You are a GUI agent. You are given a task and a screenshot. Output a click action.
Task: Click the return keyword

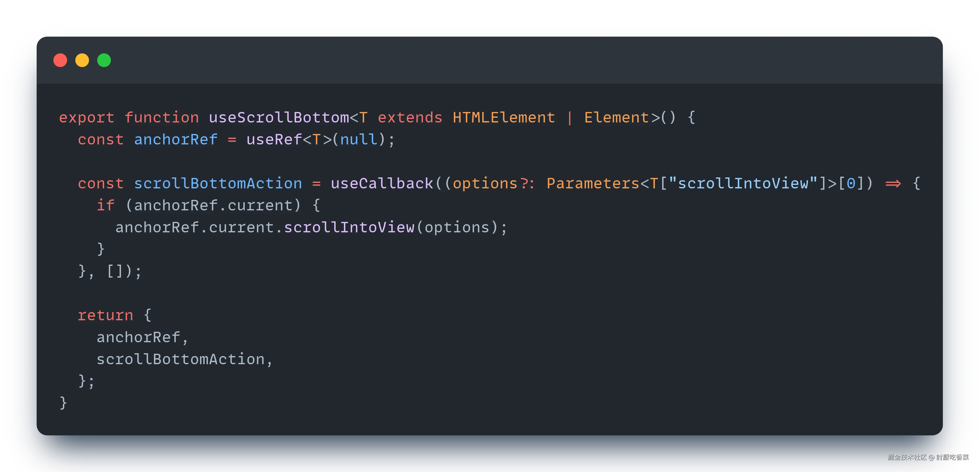(105, 315)
